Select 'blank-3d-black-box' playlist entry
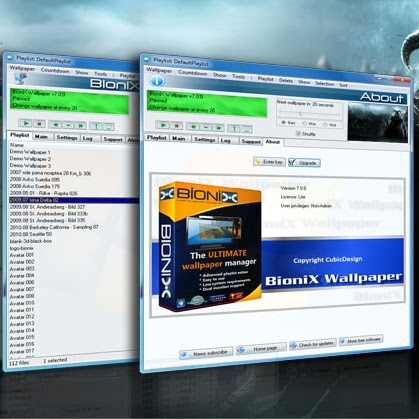Screen dimensions: 419x419 (30, 241)
